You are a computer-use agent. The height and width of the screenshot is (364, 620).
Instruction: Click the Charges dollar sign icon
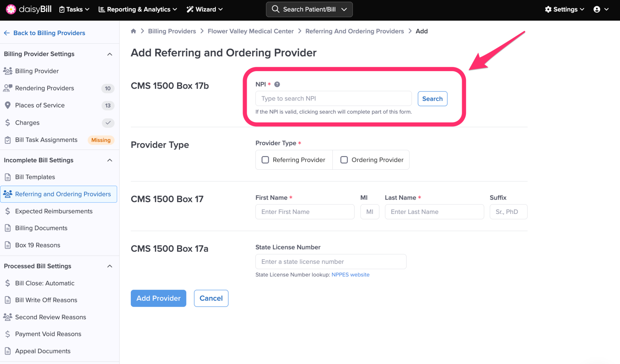[8, 123]
